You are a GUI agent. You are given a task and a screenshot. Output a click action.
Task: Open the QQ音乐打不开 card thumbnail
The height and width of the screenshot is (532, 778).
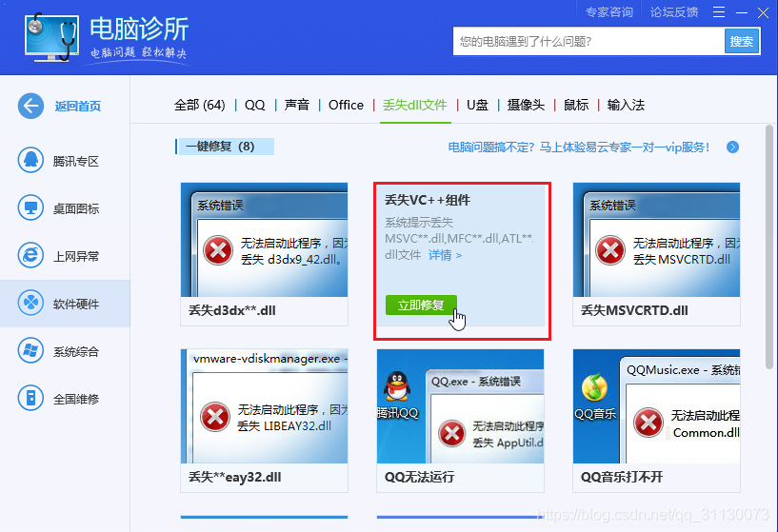coord(656,406)
